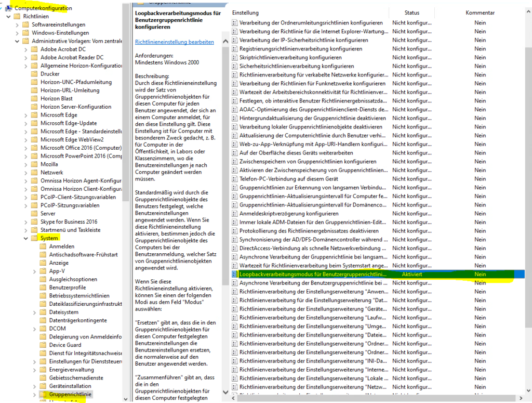Click the Device Guard folder icon
The width and height of the screenshot is (532, 403).
click(x=43, y=345)
